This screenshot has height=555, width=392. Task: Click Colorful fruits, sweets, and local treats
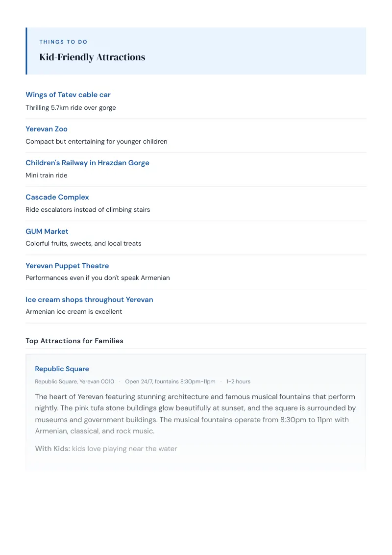[x=83, y=244]
